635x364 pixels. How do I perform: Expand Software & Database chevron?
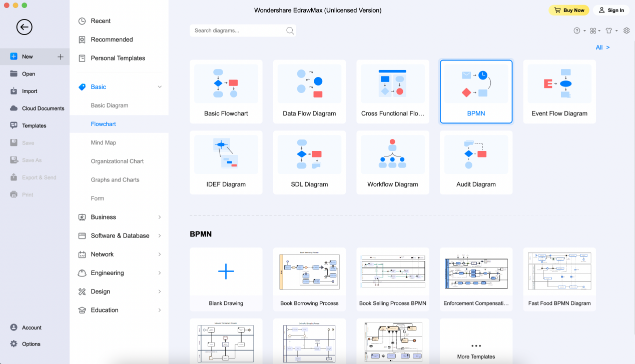160,235
